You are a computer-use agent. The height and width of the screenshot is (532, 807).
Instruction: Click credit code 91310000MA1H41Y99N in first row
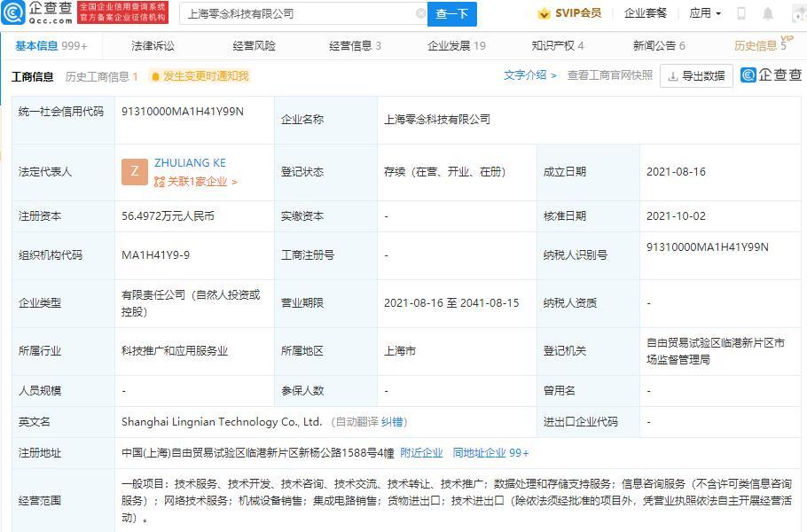coord(183,111)
